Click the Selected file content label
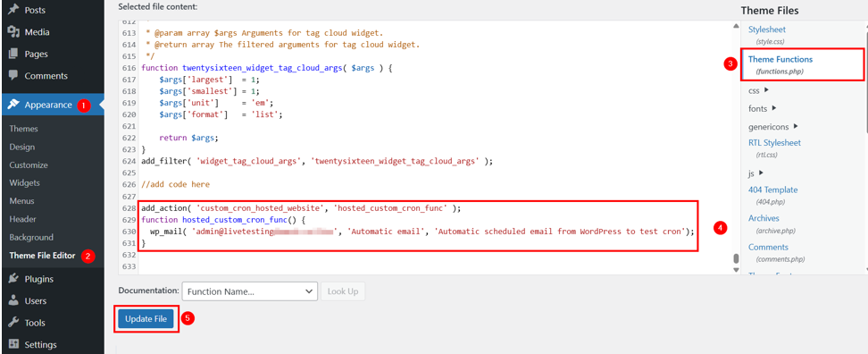Screen dimensions: 868x354 (x=158, y=6)
